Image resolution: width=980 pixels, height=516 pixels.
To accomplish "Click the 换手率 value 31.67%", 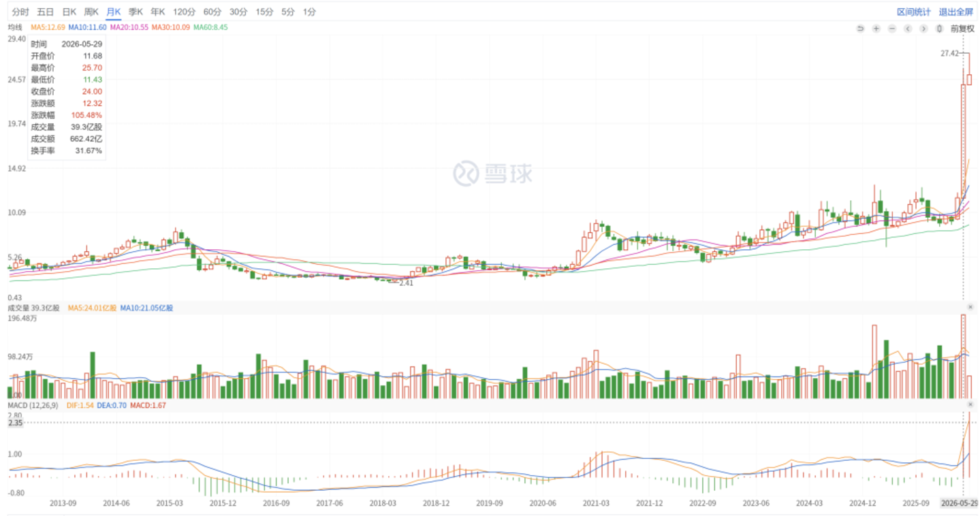I will [89, 150].
